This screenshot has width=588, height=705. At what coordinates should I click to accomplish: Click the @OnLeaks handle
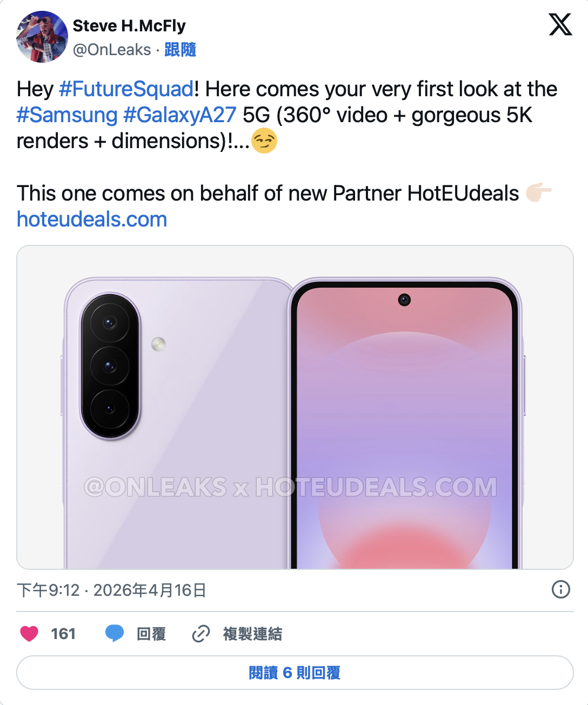pyautogui.click(x=112, y=50)
